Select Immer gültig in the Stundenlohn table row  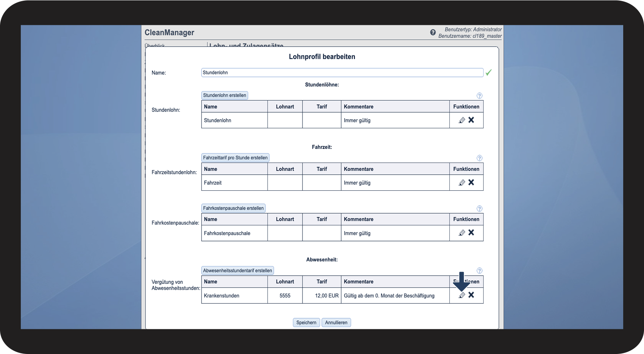[357, 120]
